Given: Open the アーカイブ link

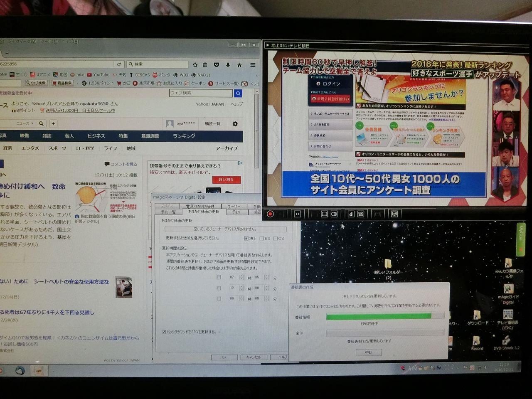Looking at the screenshot, I should coord(227,148).
